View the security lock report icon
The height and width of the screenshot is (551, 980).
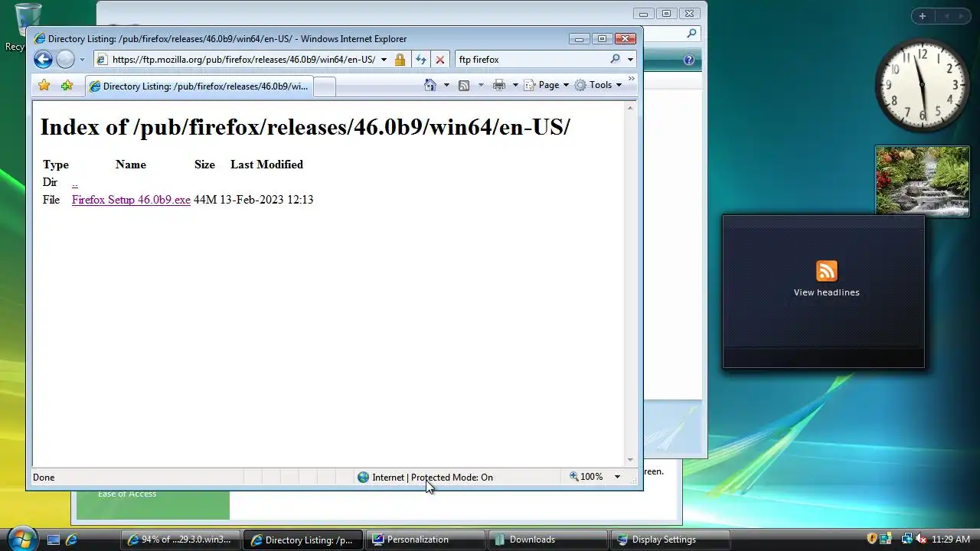400,60
